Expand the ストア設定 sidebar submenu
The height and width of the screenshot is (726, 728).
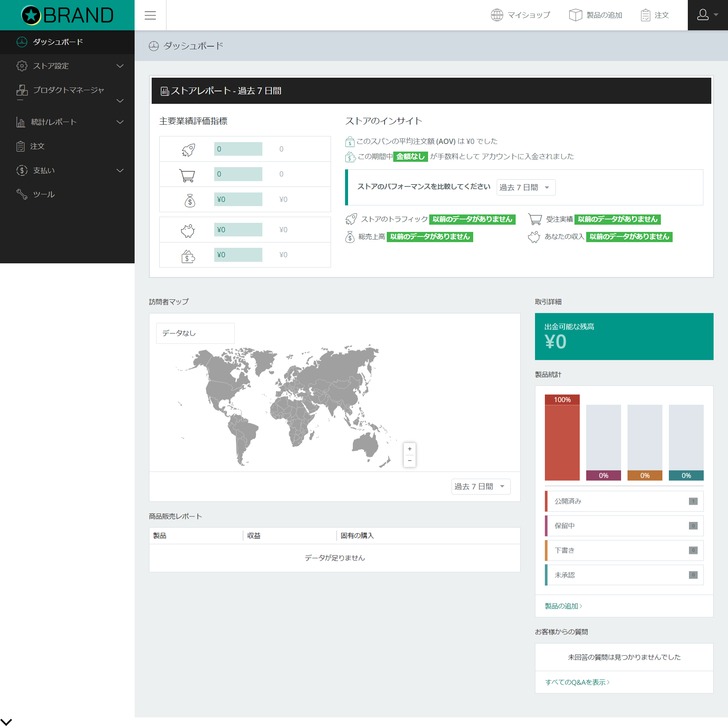120,66
